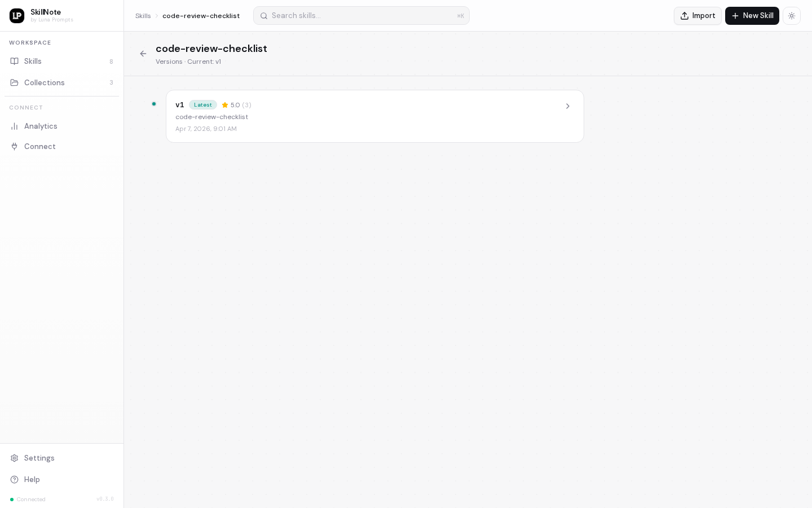
Task: Open the v1 version card
Action: 375,116
